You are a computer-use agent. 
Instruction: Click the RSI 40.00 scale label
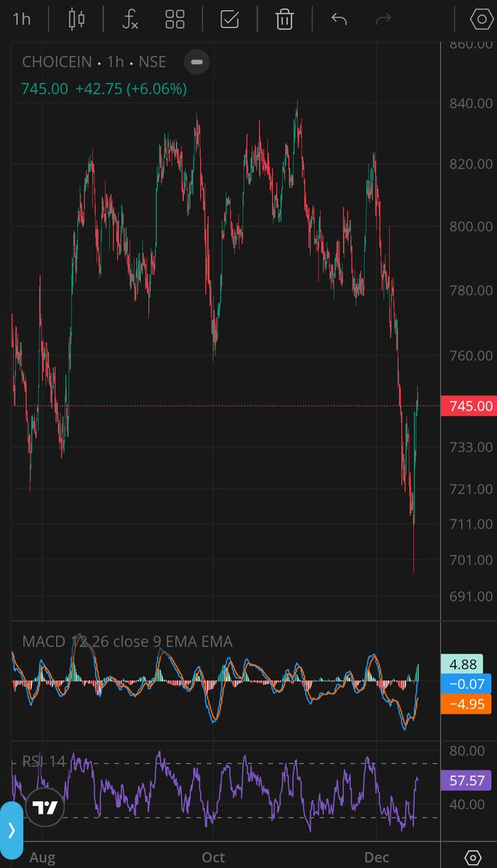pyautogui.click(x=467, y=804)
